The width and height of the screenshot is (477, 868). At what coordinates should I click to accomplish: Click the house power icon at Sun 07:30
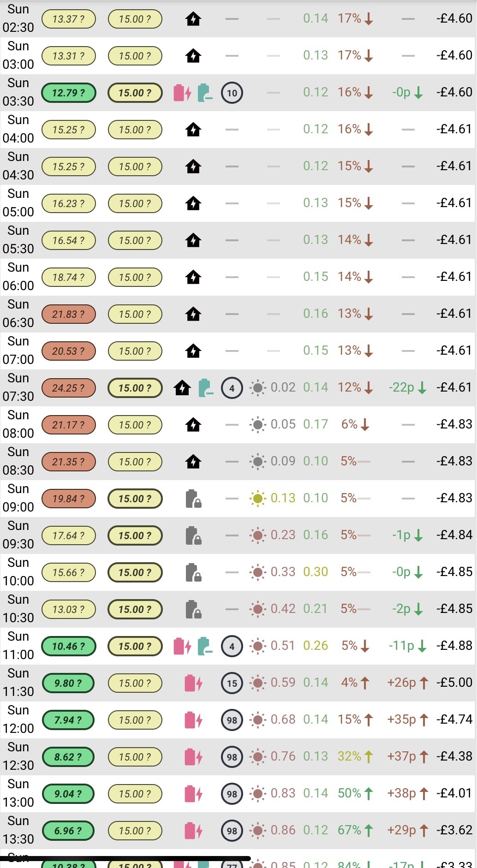182,388
